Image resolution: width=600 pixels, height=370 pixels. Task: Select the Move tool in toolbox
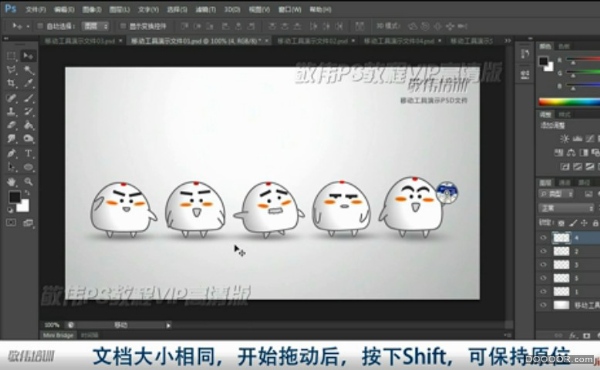coord(28,56)
